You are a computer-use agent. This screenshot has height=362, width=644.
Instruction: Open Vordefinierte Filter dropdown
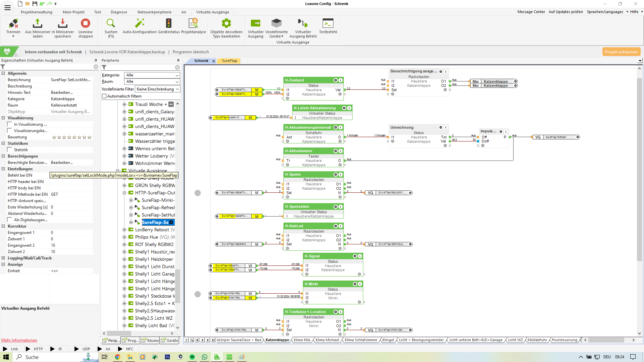(x=158, y=89)
